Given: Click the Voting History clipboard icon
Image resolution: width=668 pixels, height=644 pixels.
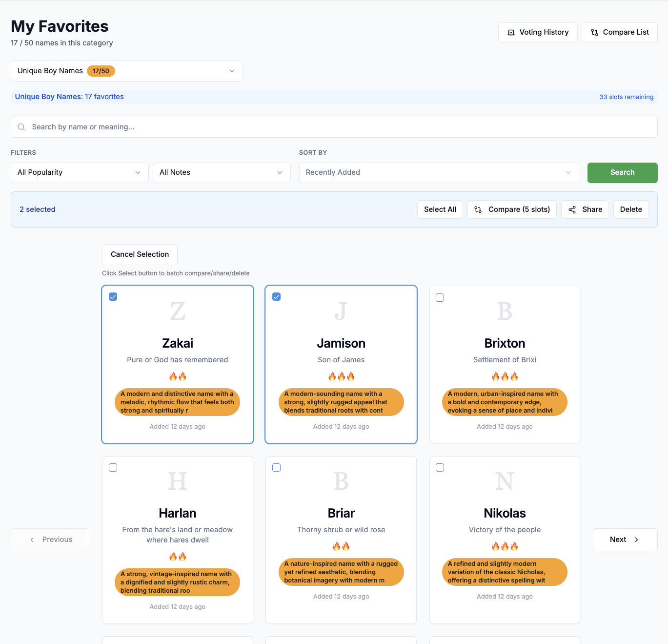Looking at the screenshot, I should click(511, 32).
